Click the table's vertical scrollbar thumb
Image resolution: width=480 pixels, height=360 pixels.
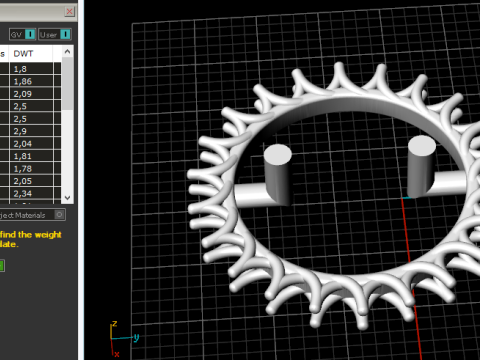pos(68,83)
